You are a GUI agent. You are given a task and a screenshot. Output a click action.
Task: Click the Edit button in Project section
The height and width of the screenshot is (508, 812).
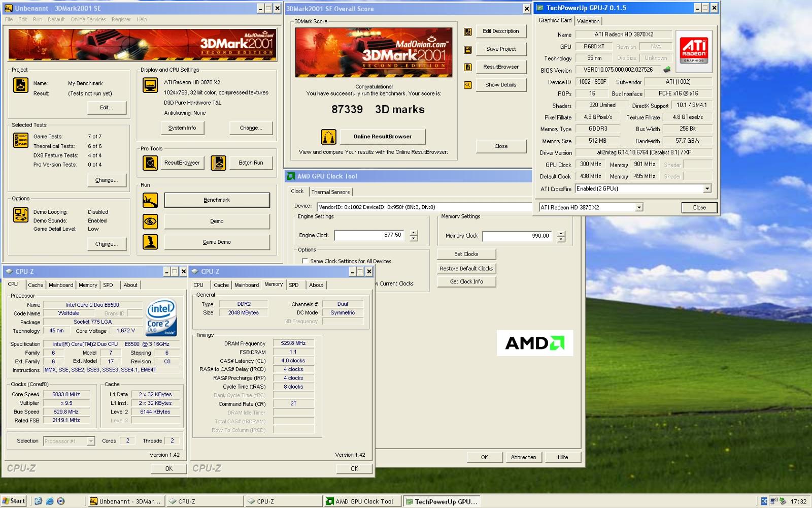coord(107,108)
